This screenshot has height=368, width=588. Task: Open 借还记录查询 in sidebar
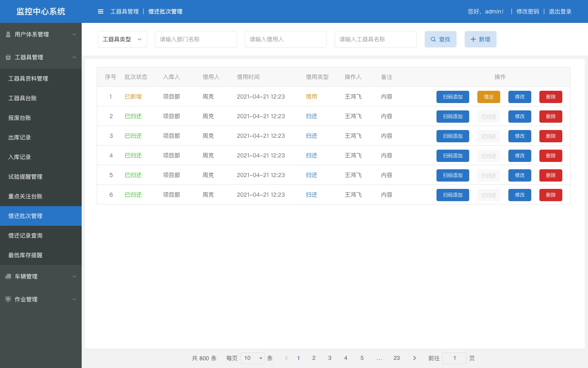[x=41, y=236]
